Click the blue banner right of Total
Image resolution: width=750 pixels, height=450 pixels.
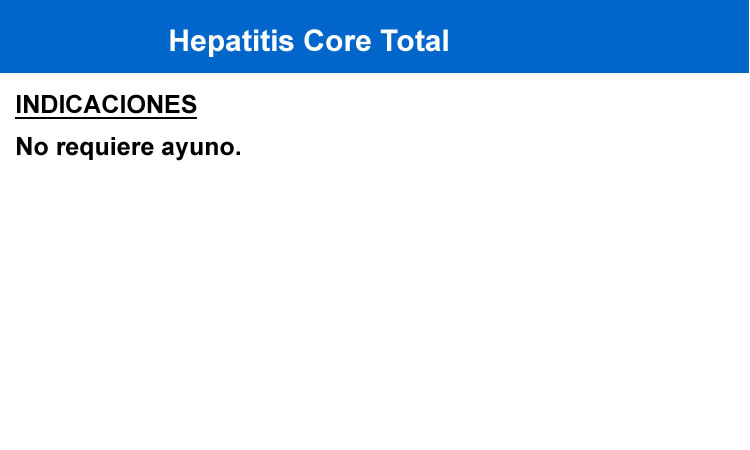(598, 38)
